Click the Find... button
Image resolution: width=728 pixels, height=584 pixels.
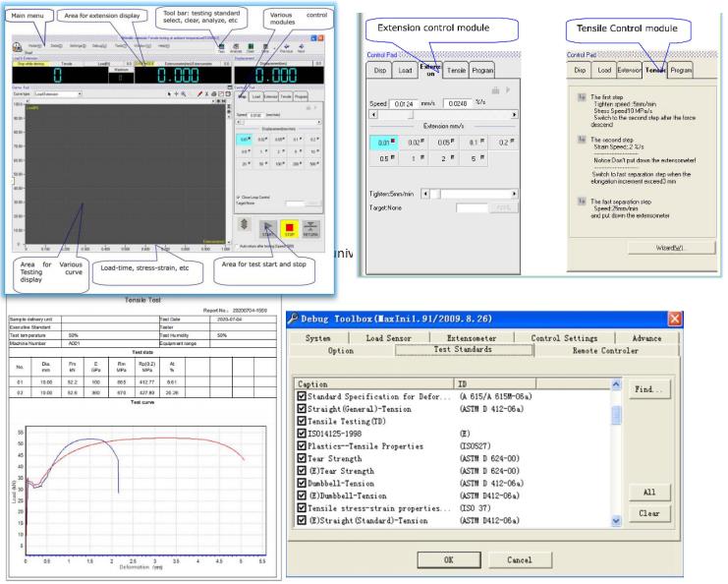point(647,389)
